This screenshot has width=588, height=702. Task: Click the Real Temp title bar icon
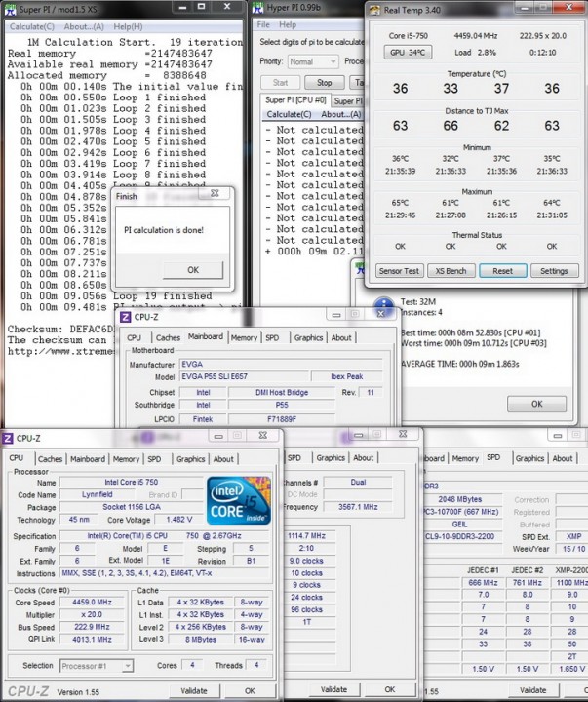pyautogui.click(x=374, y=10)
